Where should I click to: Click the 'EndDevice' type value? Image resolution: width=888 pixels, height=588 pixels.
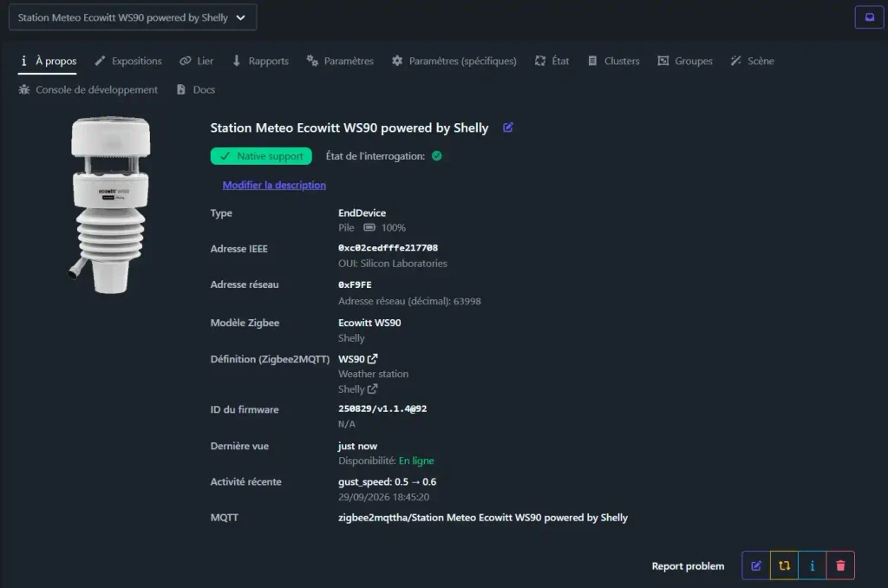pos(362,213)
